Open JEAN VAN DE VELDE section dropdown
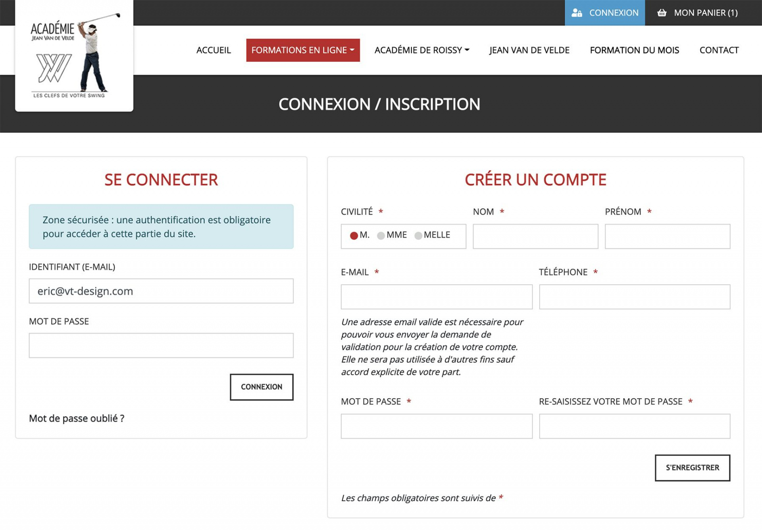Screen dimensions: 762x532 [529, 50]
